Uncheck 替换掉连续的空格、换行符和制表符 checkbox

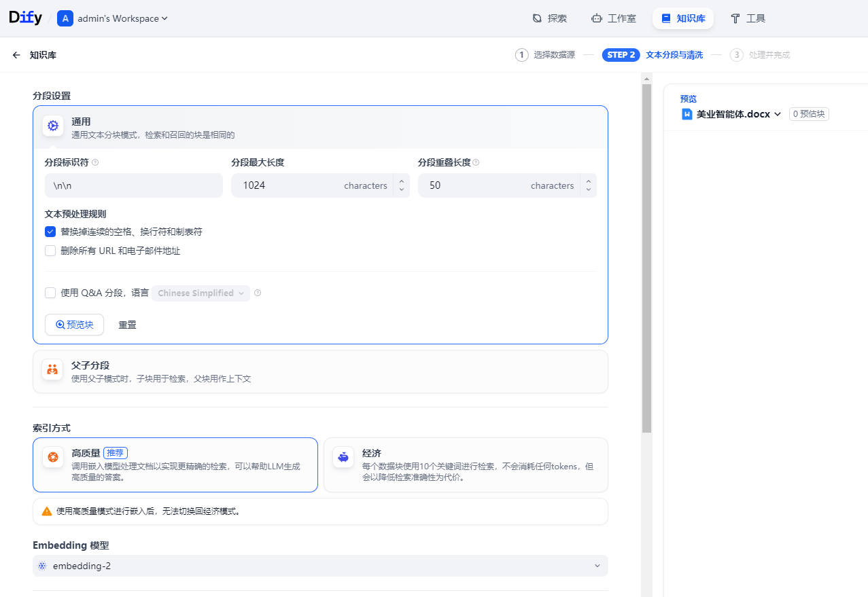click(x=50, y=232)
